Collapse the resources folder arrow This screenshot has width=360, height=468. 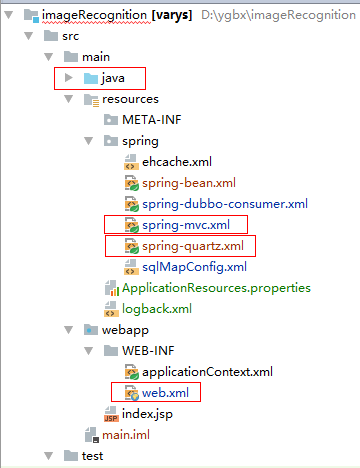[69, 99]
